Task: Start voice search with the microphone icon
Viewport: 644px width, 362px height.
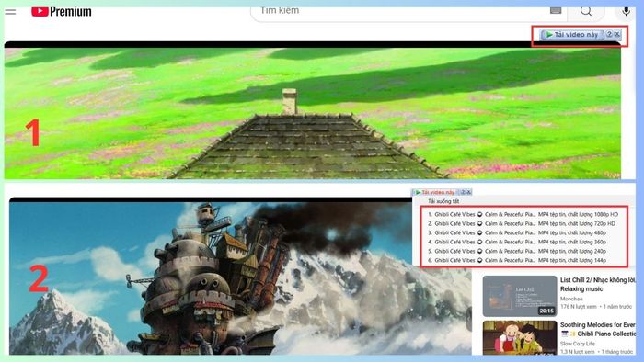Action: click(626, 11)
